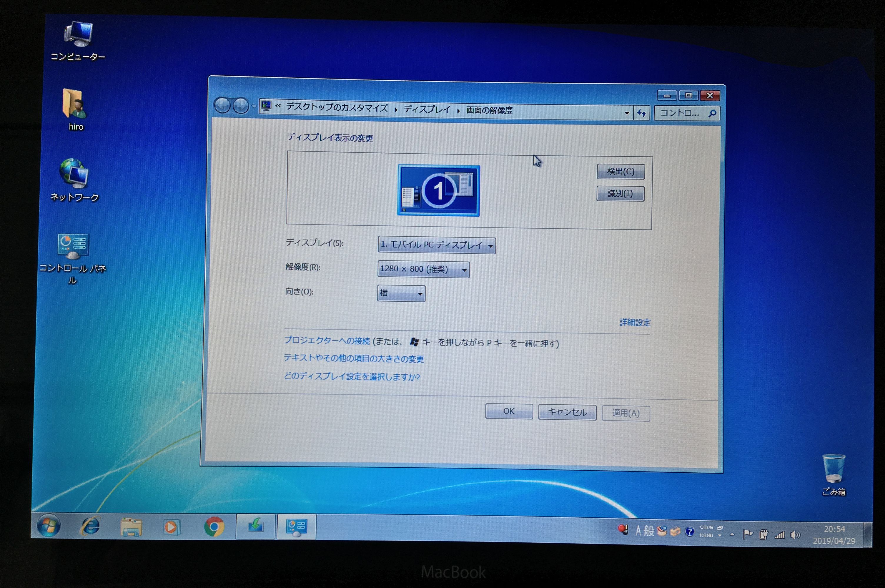Open the IME tools toolbox icon
The height and width of the screenshot is (588, 885).
[675, 531]
